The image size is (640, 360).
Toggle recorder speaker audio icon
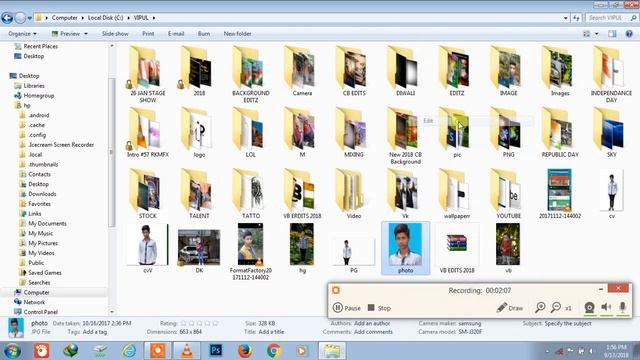606,307
